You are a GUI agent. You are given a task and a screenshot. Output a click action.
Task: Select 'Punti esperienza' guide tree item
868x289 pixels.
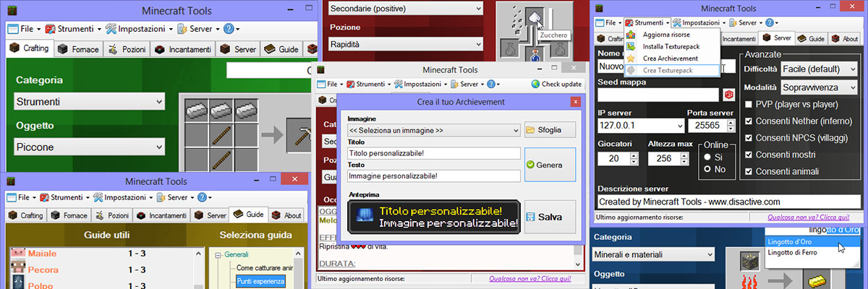pyautogui.click(x=259, y=281)
